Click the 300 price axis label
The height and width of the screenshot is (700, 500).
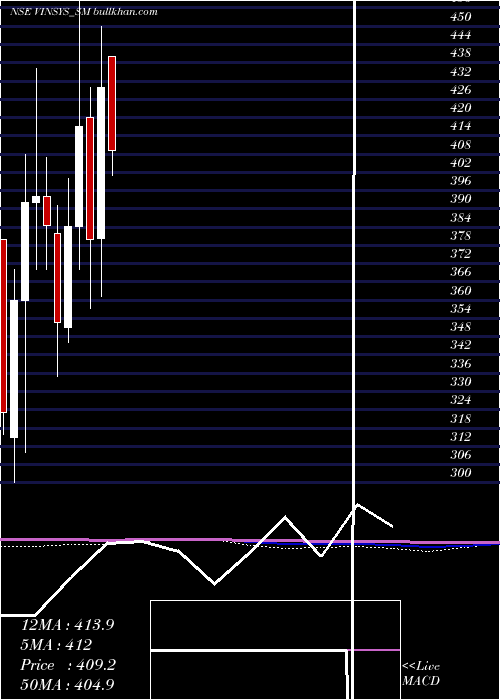click(461, 473)
